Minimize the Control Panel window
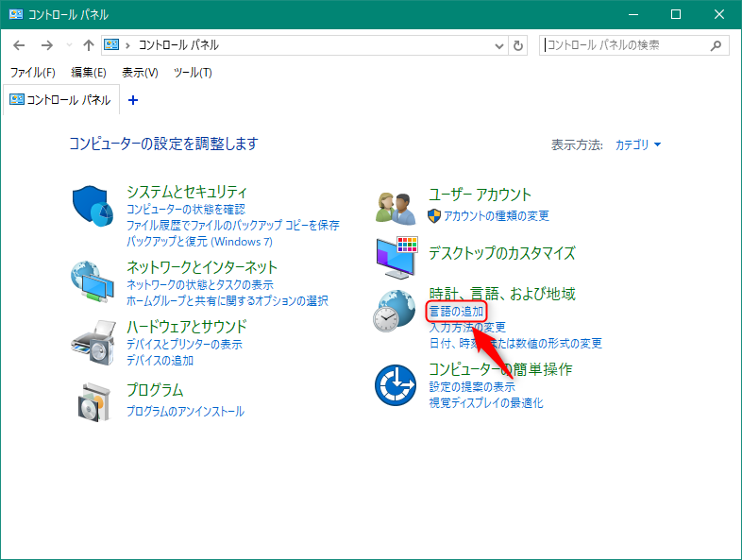The width and height of the screenshot is (742, 560). point(633,15)
